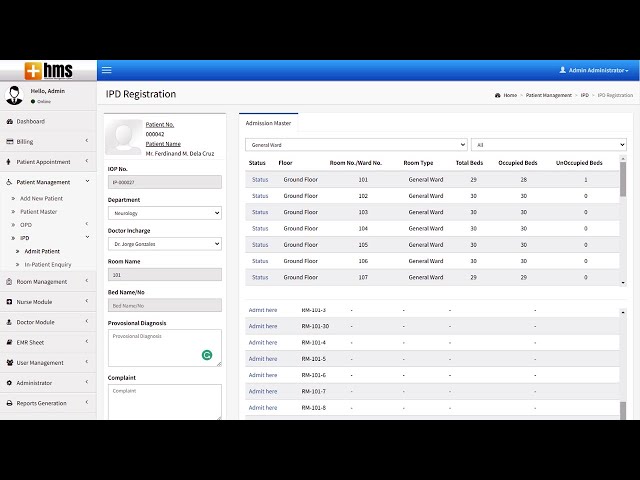The image size is (640, 480).
Task: Click Admit here for bed RM-101-8
Action: pos(263,408)
